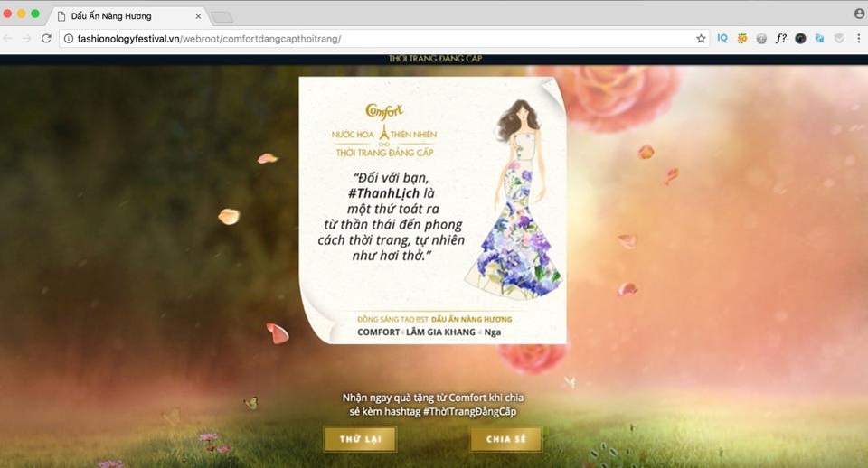
Task: Open the Chrome user profile icon
Action: 859,14
